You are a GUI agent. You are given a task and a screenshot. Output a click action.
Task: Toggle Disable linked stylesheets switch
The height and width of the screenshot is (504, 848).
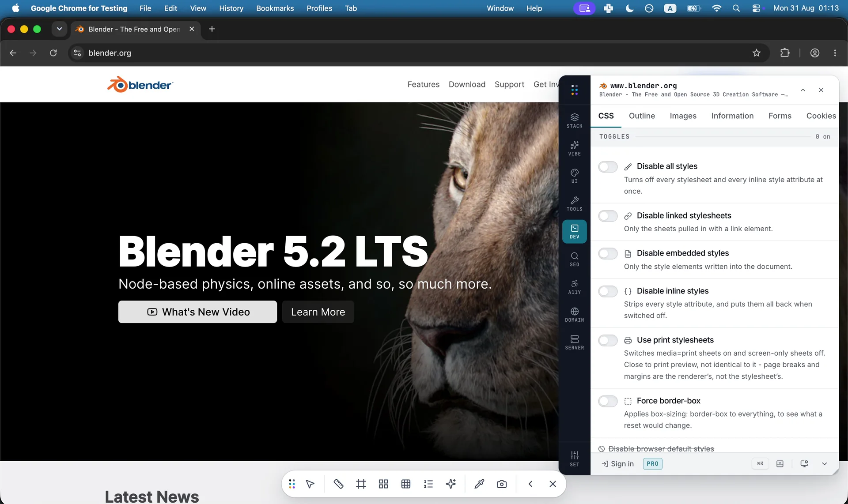pos(608,216)
